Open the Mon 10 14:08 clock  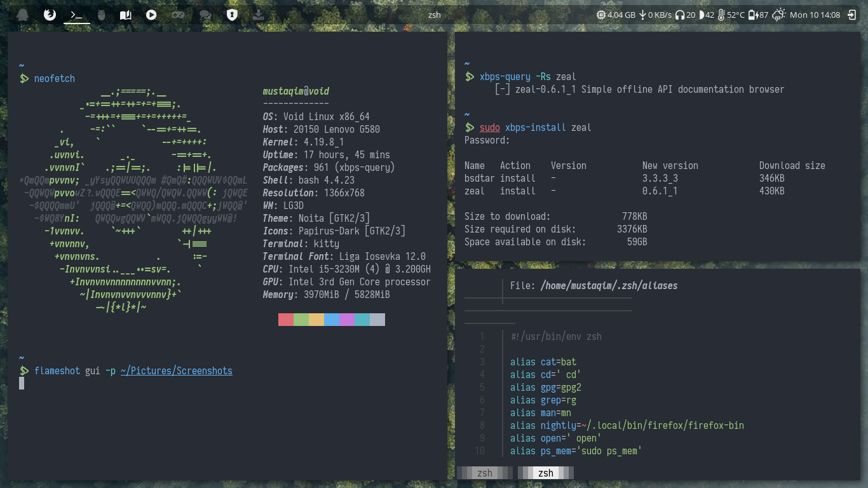pyautogui.click(x=815, y=15)
